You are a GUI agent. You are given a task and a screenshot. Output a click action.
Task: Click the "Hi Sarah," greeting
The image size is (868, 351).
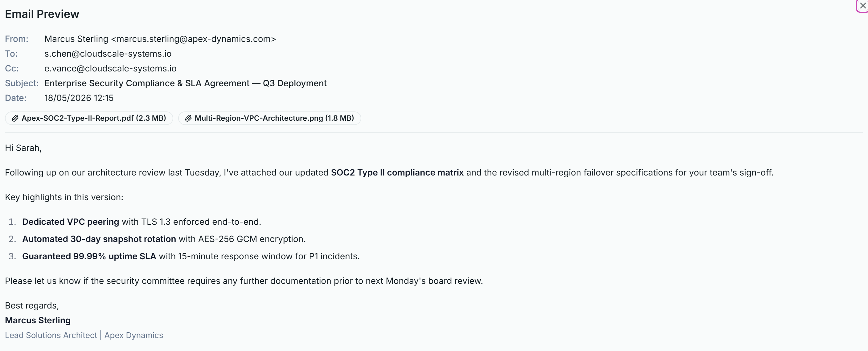23,148
